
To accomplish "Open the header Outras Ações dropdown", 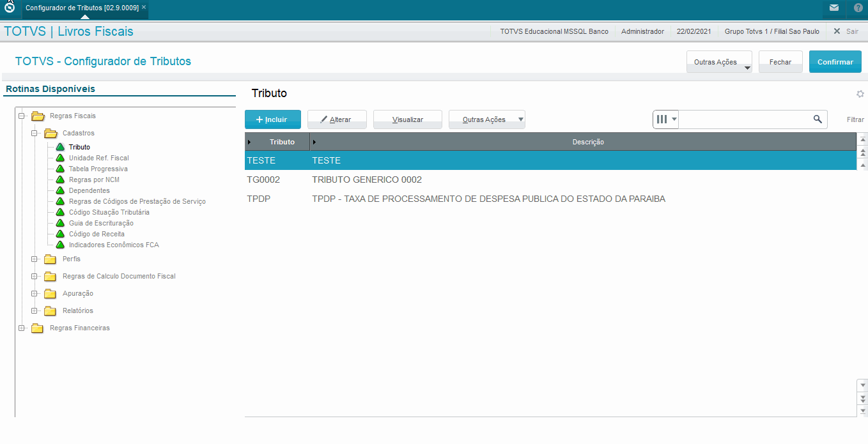I will [x=719, y=62].
